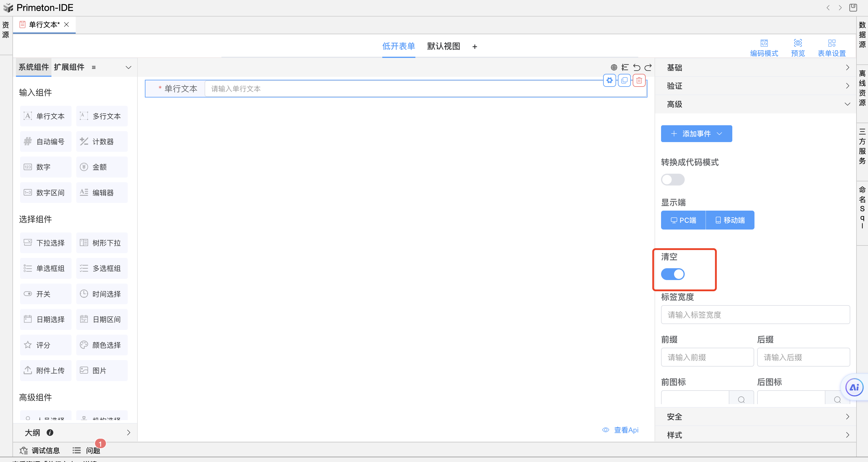Switch to the 扩展组件 tab

point(69,67)
